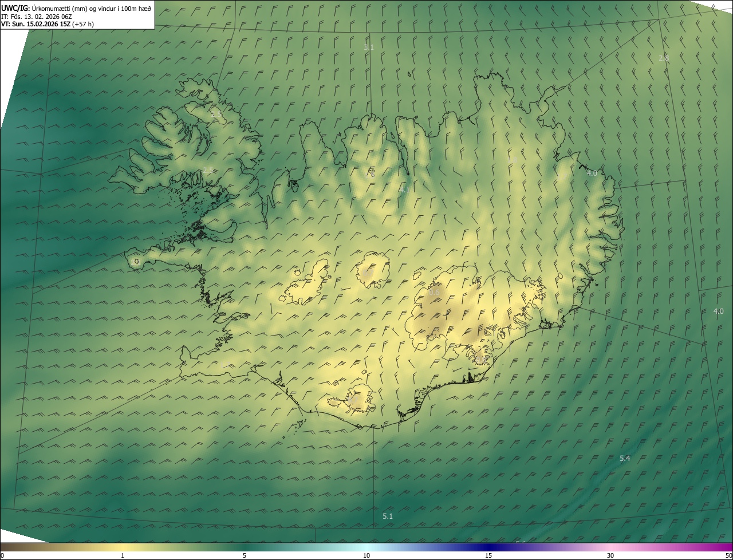The image size is (733, 560).
Task: Click the '1' tick on the color scale
Action: [x=123, y=555]
